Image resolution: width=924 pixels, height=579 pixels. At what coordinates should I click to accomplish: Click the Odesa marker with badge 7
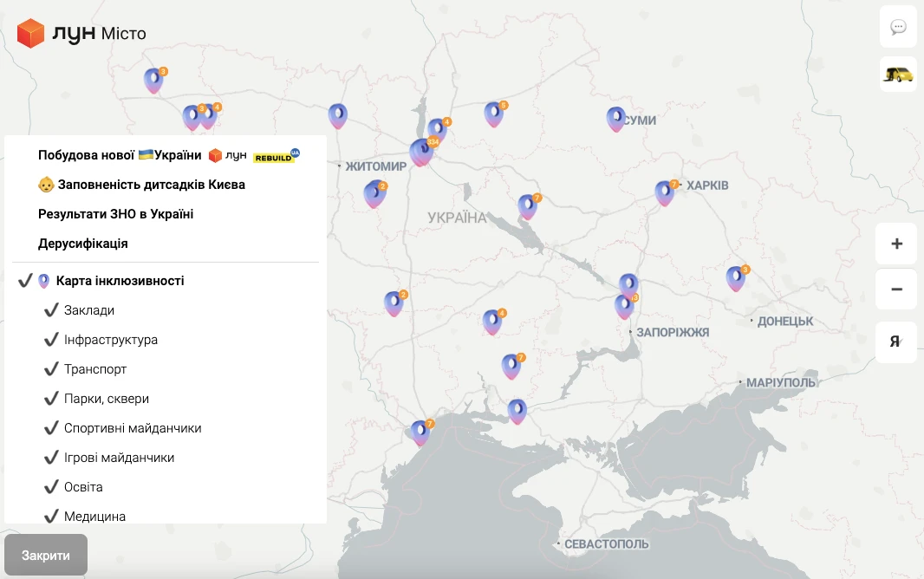coord(420,432)
